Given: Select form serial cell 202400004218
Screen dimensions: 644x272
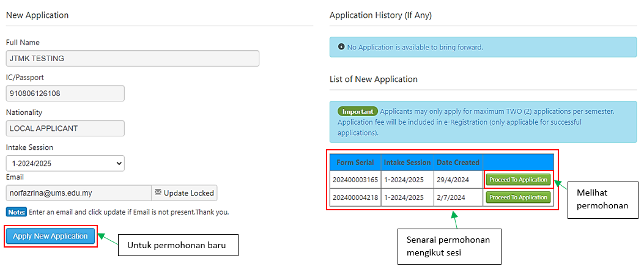Looking at the screenshot, I should tap(355, 197).
